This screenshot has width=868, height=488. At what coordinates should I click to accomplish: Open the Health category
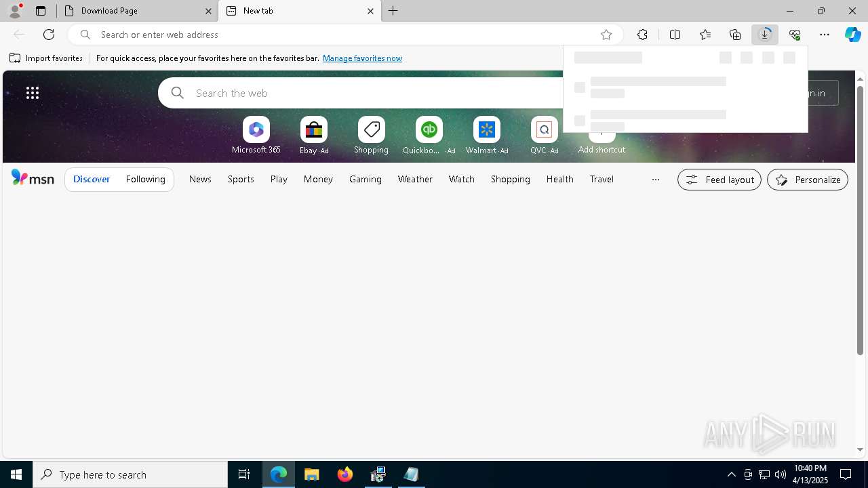pyautogui.click(x=560, y=179)
